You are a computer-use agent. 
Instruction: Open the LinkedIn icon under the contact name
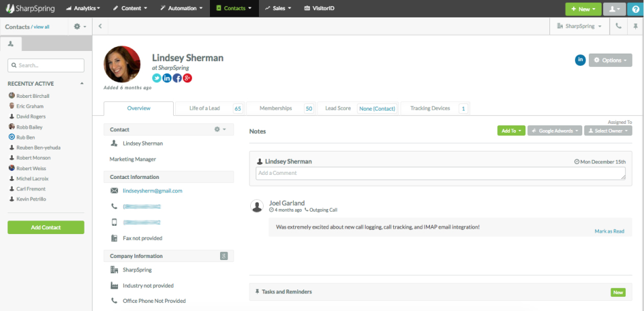[167, 78]
